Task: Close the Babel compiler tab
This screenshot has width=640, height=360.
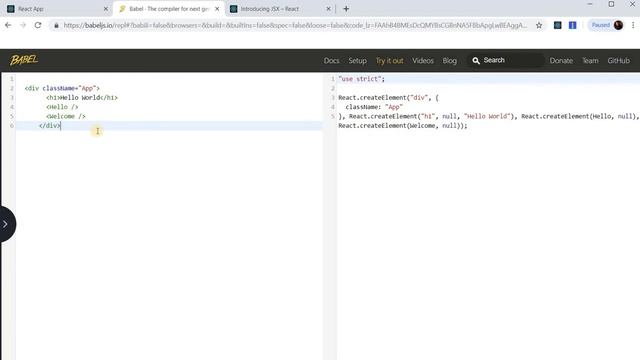Action: (217, 9)
